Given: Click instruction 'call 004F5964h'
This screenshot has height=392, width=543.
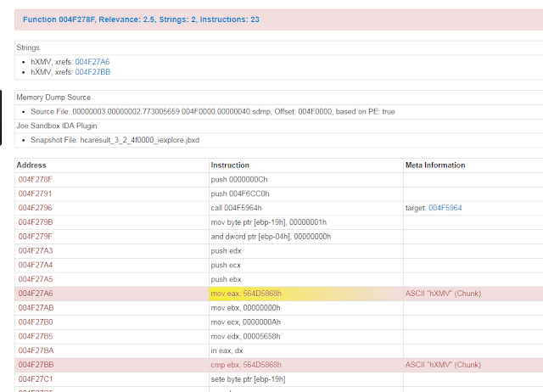Looking at the screenshot, I should 236,208.
